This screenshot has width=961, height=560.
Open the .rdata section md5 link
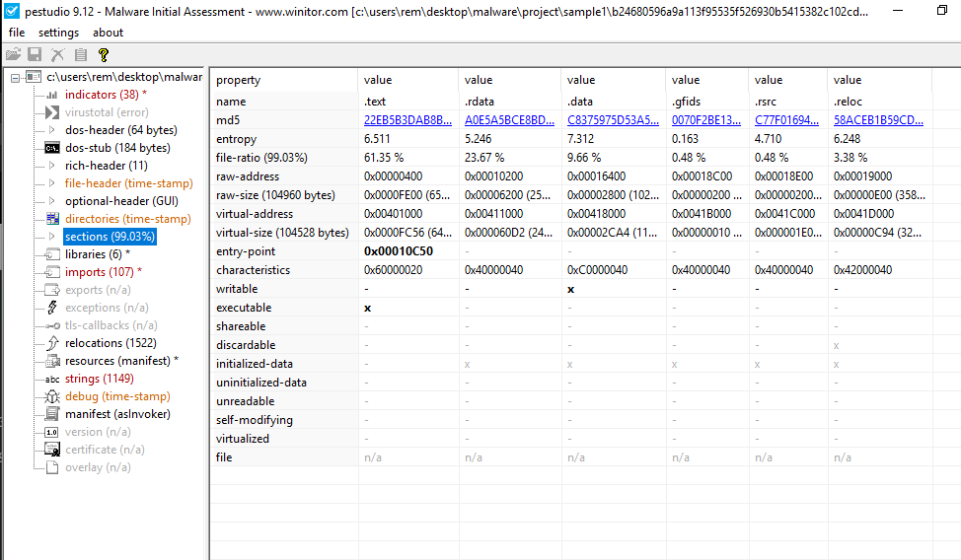point(509,120)
